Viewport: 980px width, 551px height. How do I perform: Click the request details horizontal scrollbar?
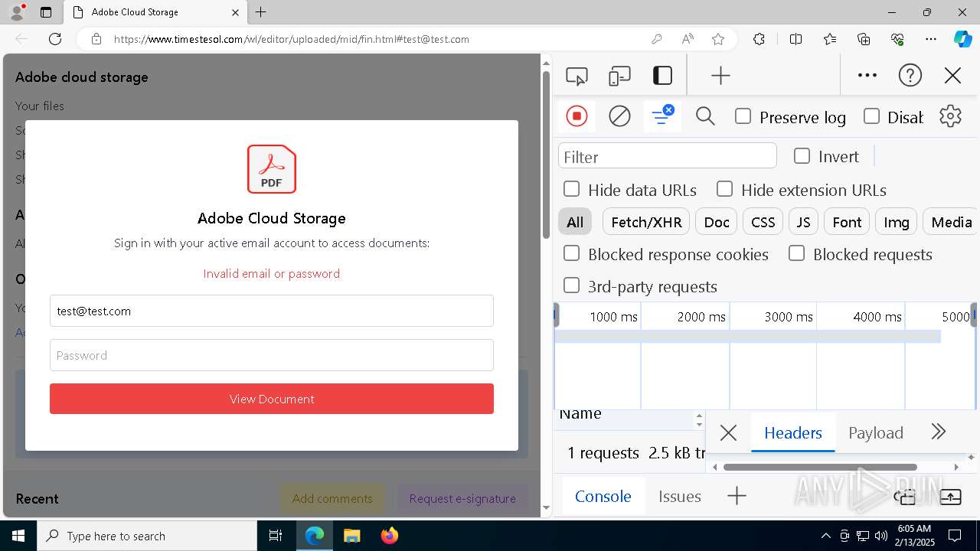coord(820,467)
